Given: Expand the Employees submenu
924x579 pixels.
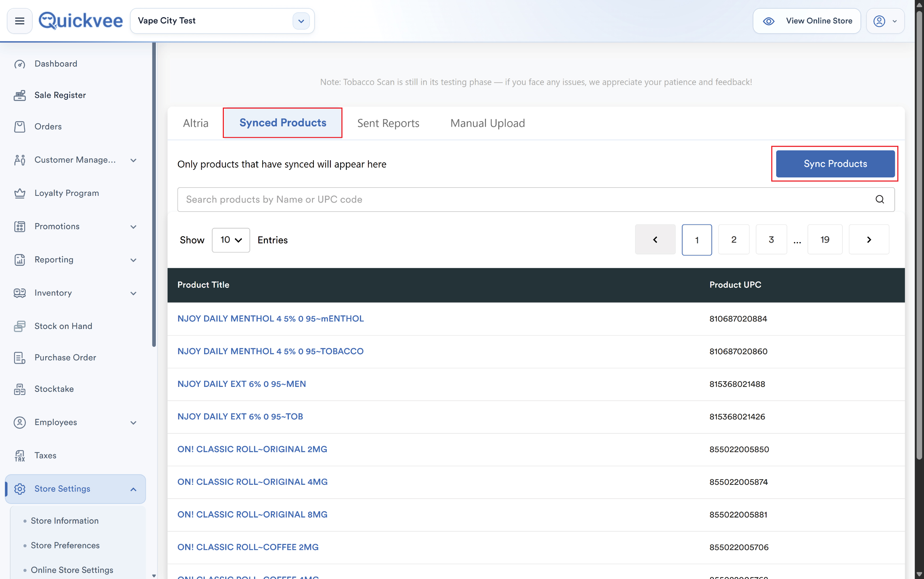Looking at the screenshot, I should point(133,423).
